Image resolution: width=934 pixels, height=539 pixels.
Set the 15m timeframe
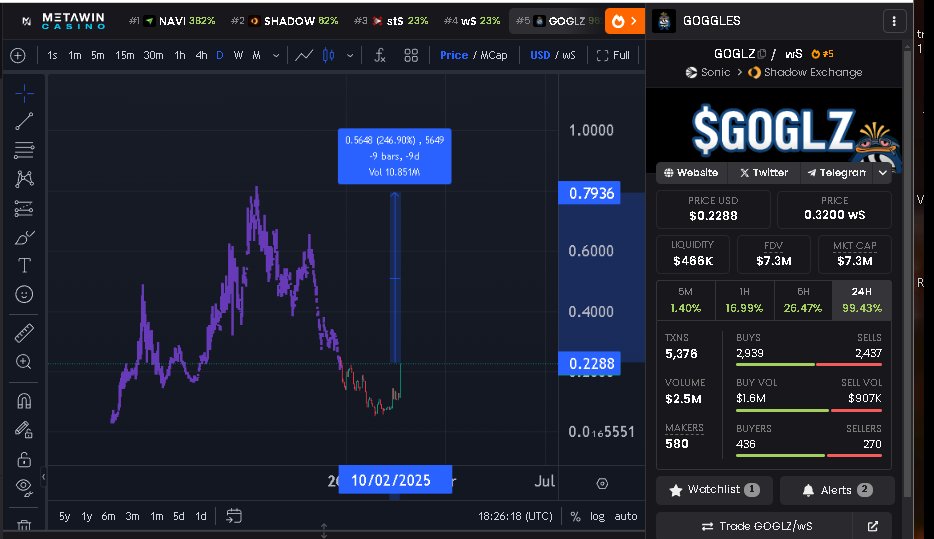pos(124,55)
